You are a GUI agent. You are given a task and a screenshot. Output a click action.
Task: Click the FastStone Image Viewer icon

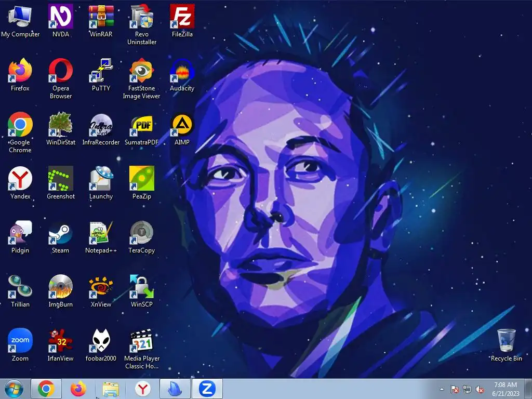(x=141, y=70)
